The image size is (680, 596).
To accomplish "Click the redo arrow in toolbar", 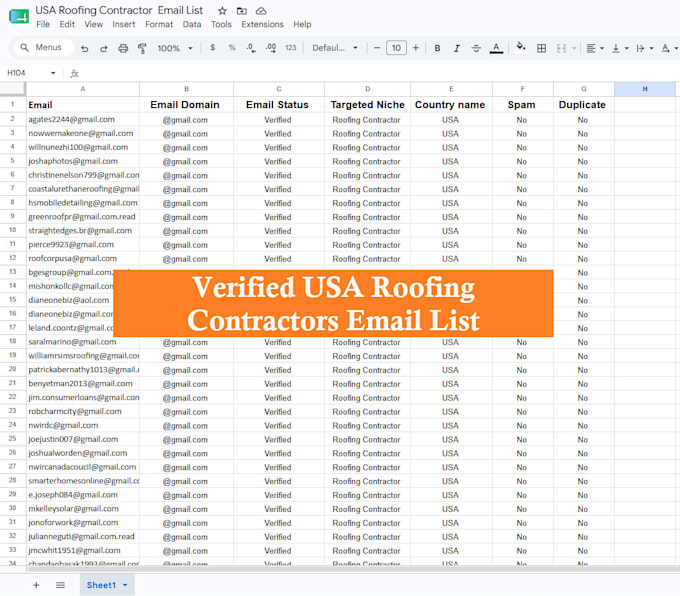I will coord(104,48).
